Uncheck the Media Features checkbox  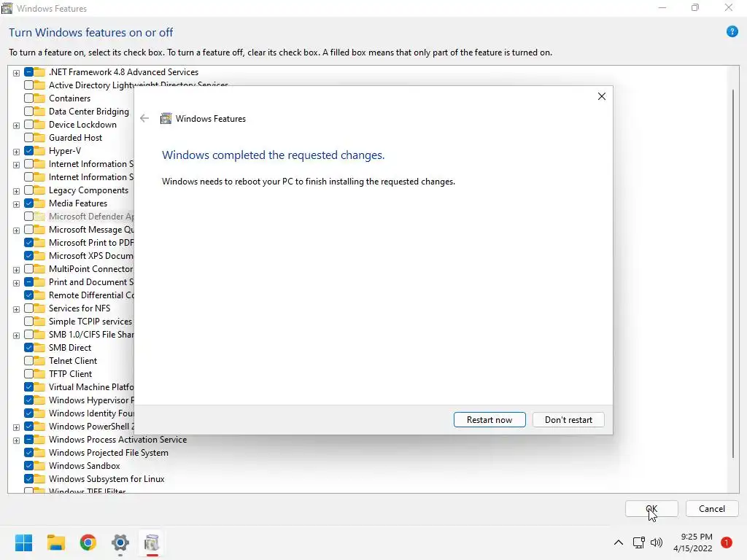tap(28, 203)
